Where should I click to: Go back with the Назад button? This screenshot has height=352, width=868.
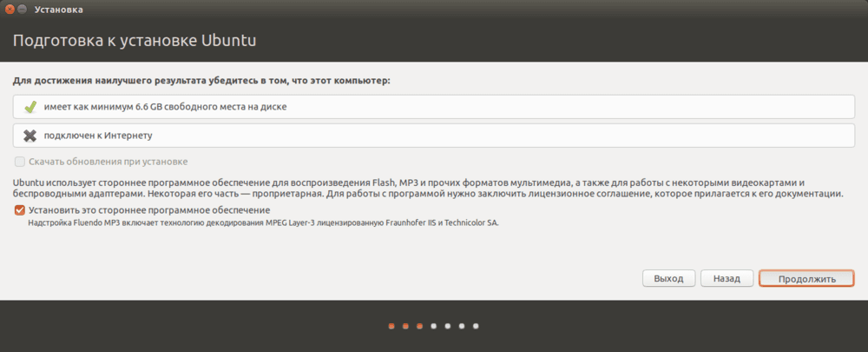pos(727,278)
